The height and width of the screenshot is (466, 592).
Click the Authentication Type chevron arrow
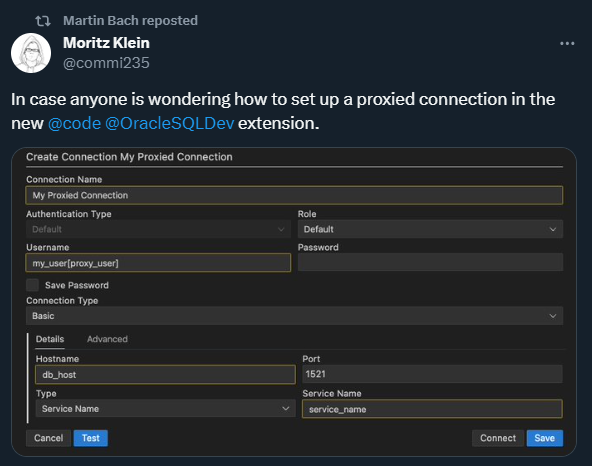click(281, 230)
